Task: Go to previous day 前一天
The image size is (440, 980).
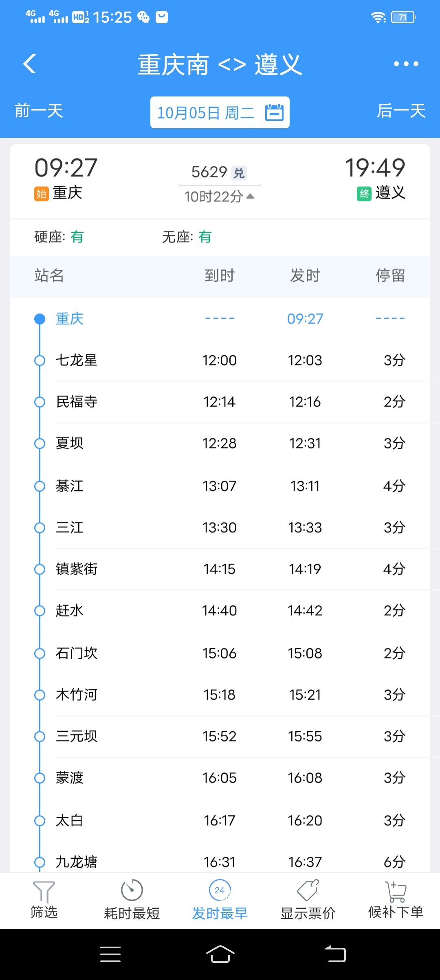Action: (x=39, y=111)
